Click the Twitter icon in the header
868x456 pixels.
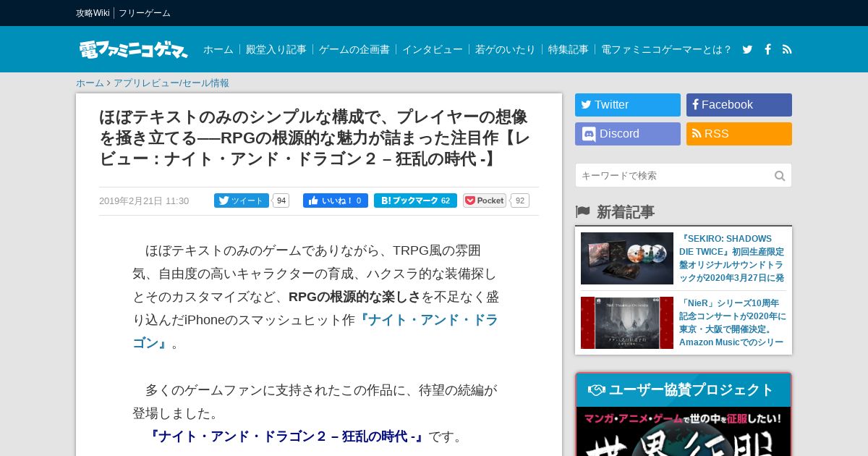click(x=748, y=49)
